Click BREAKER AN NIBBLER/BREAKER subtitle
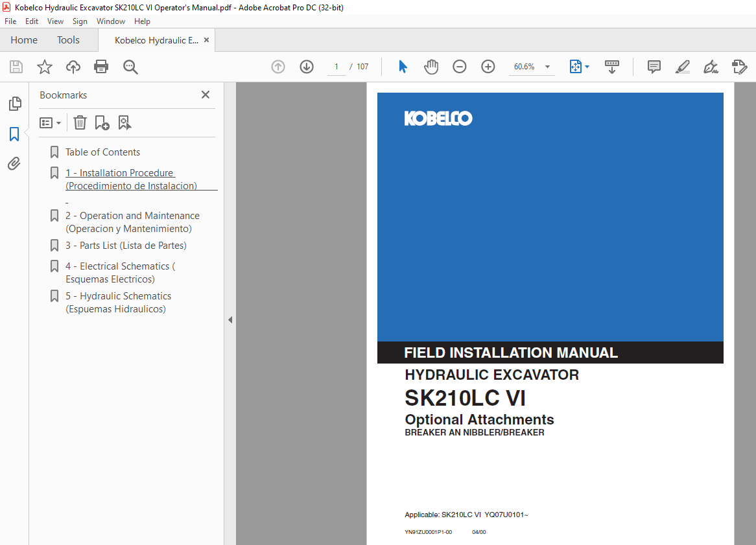 coord(475,433)
